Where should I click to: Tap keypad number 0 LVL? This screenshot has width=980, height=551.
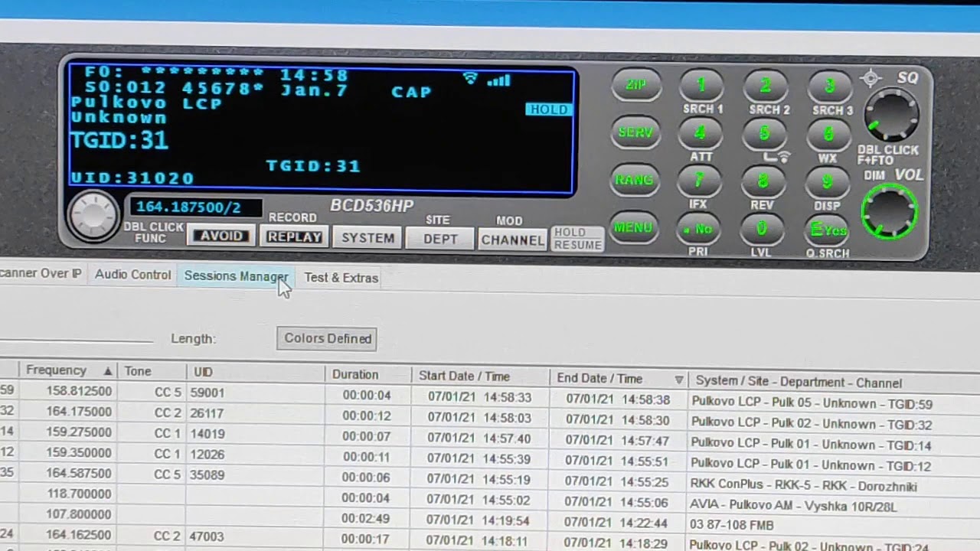pyautogui.click(x=762, y=229)
